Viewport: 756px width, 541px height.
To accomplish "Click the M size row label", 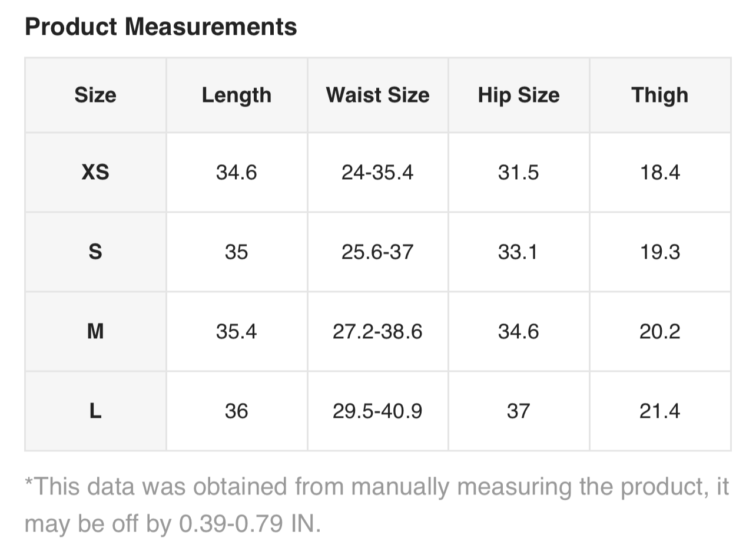I will (95, 331).
